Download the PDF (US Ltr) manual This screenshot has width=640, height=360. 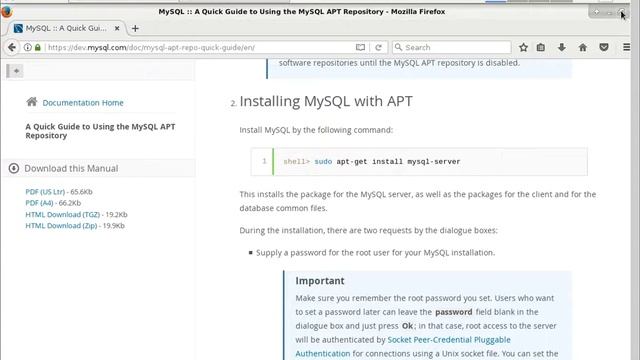45,191
